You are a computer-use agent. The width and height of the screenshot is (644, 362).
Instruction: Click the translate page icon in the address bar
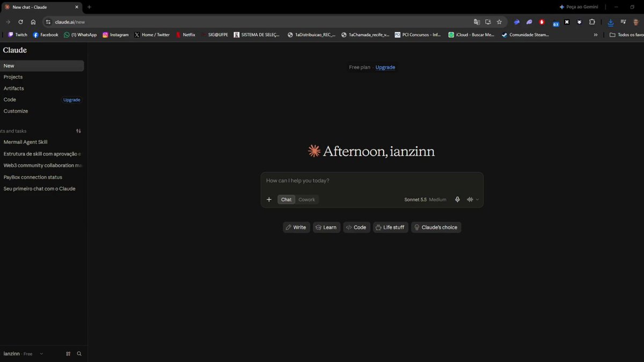(477, 22)
